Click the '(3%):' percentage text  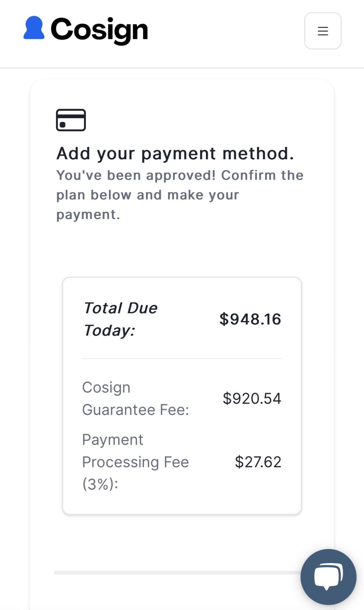click(100, 484)
